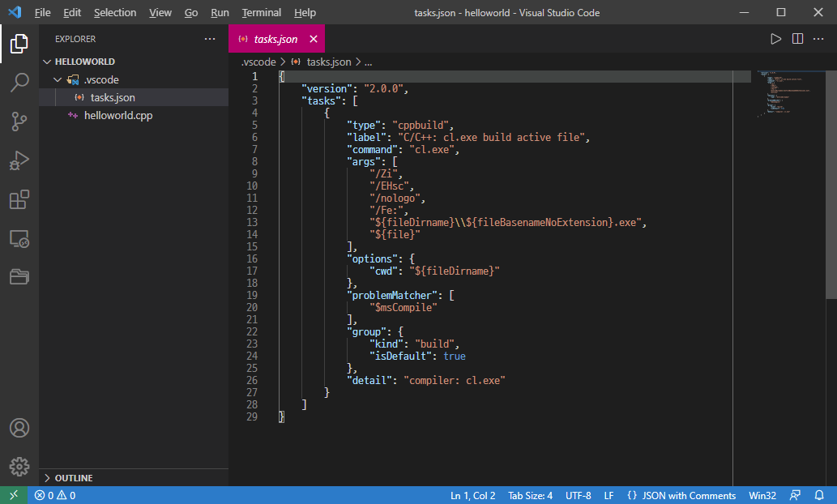Open the folder-shaped project icon in activity bar

click(x=19, y=276)
